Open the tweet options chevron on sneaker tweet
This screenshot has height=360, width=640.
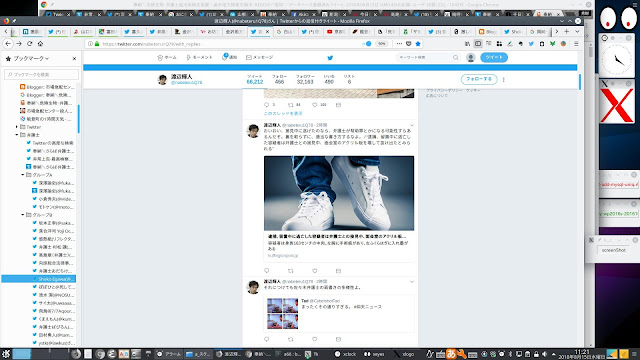click(412, 125)
